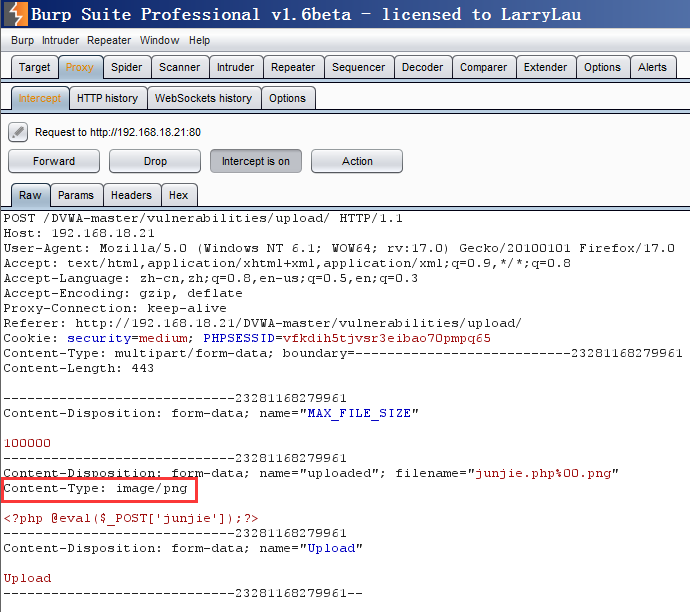Open the Scanner tab

point(180,67)
